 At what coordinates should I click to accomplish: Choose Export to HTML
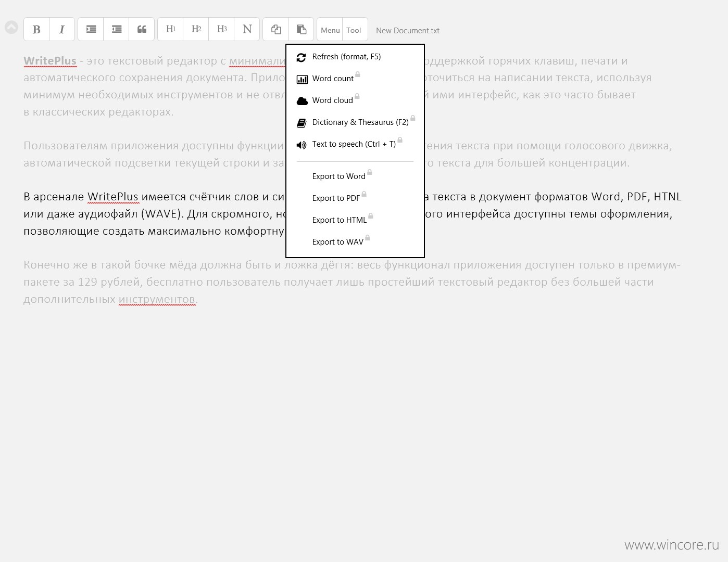(355, 220)
